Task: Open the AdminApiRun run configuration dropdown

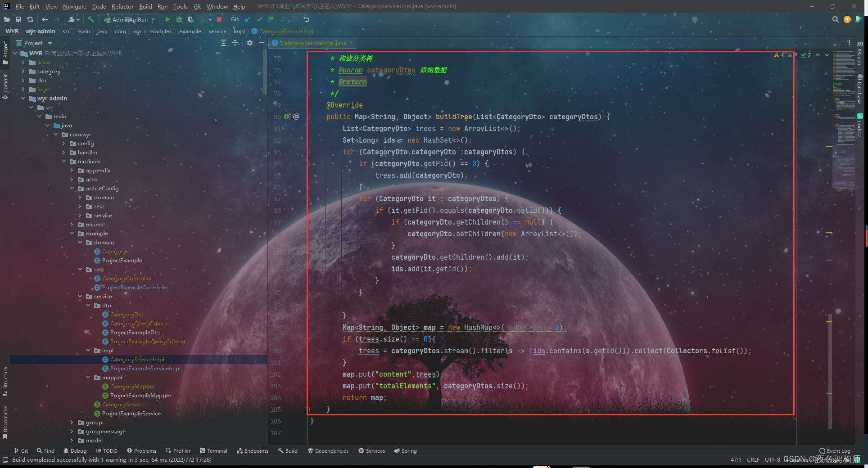Action: (129, 19)
